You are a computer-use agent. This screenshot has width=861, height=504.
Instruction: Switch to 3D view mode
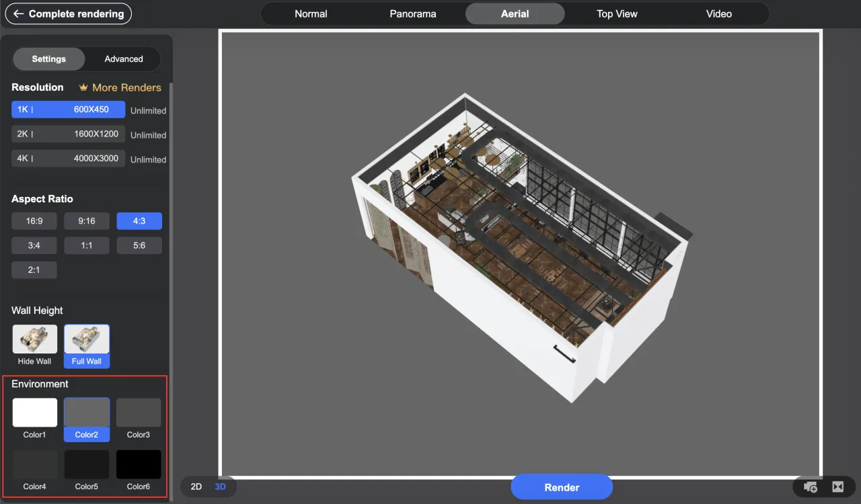pos(220,487)
